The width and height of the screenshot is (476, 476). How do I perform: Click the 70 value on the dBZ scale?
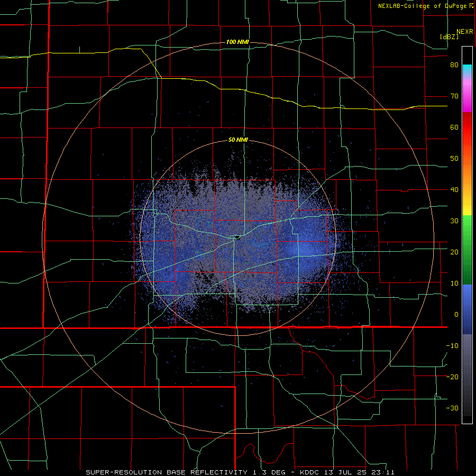pos(454,96)
